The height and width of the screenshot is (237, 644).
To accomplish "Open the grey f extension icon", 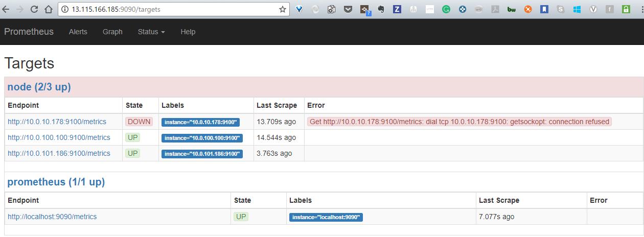I will (x=610, y=9).
